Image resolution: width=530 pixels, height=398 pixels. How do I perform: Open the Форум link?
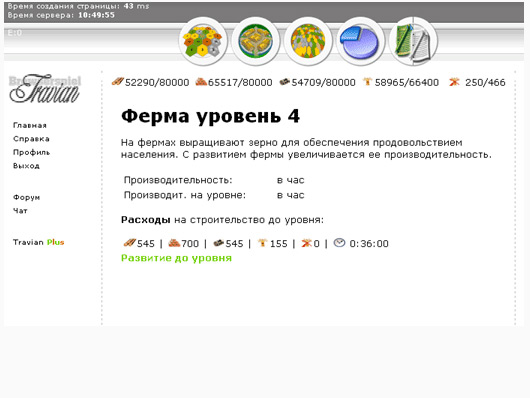tap(27, 197)
